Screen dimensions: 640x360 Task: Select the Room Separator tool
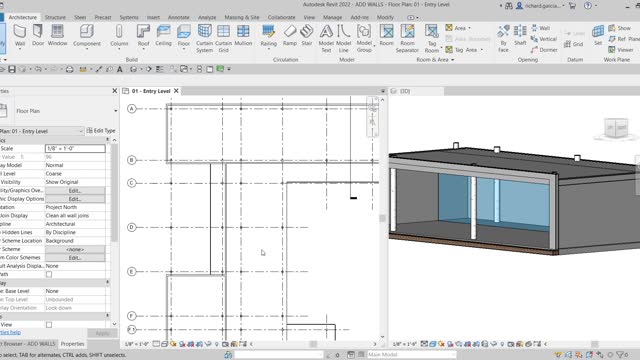[x=407, y=38]
